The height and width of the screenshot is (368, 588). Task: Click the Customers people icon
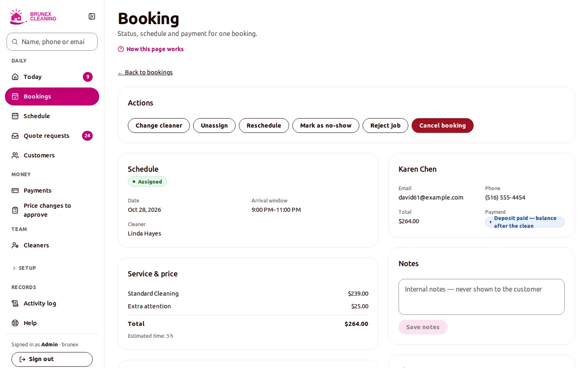click(x=15, y=155)
